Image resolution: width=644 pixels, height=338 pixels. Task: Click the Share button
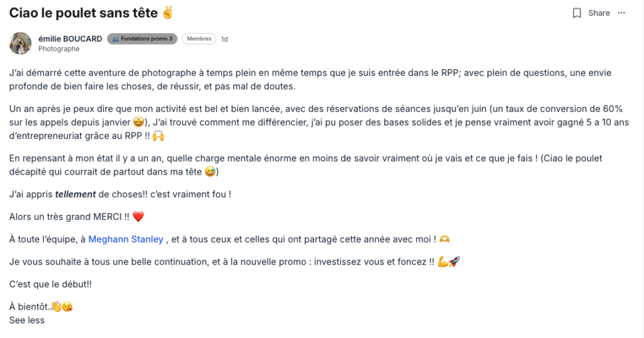(x=599, y=13)
